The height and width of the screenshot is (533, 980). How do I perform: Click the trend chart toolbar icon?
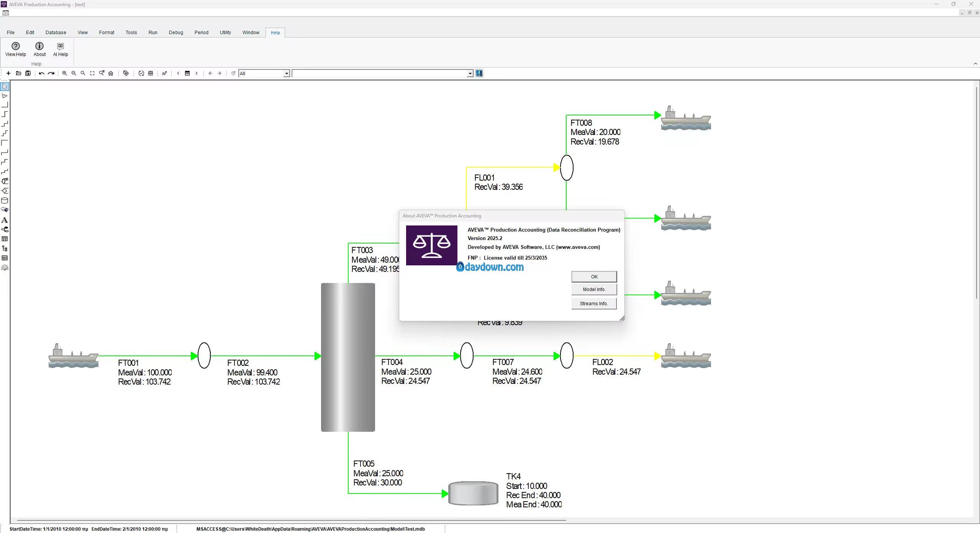164,73
